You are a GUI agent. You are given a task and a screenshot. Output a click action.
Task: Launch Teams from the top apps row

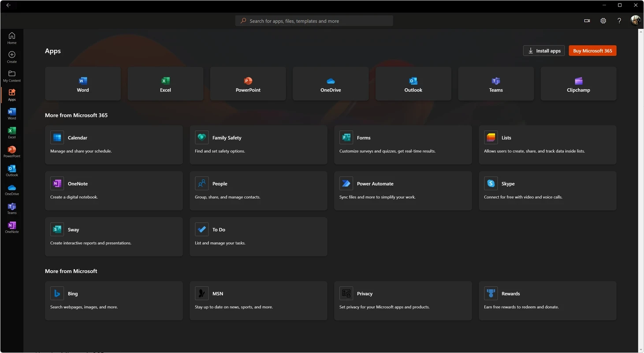point(496,84)
